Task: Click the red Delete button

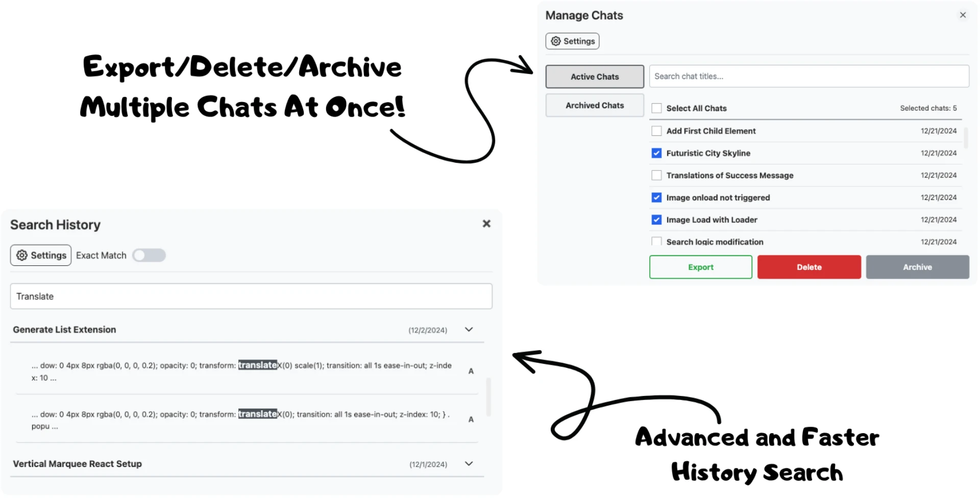Action: [809, 267]
